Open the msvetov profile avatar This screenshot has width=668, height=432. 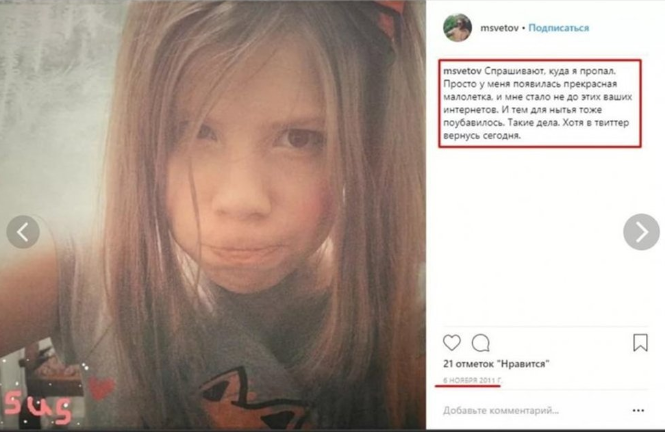tap(457, 28)
